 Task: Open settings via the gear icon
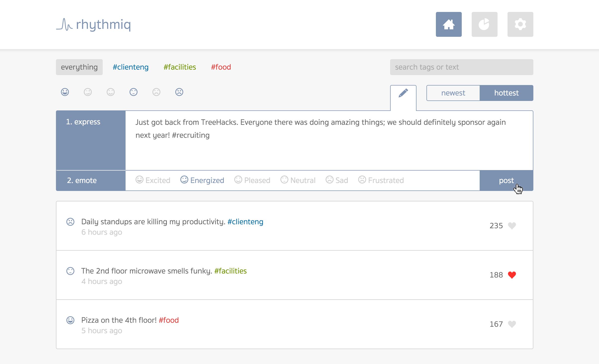520,24
